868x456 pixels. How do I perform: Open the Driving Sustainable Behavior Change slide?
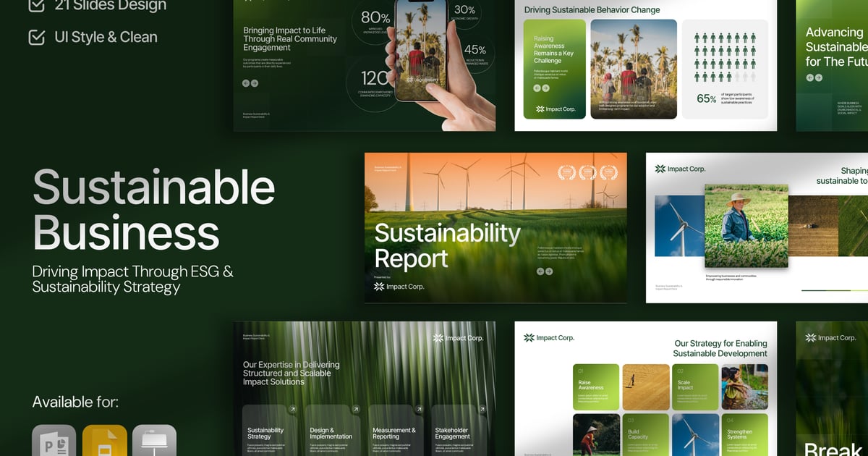[645, 65]
